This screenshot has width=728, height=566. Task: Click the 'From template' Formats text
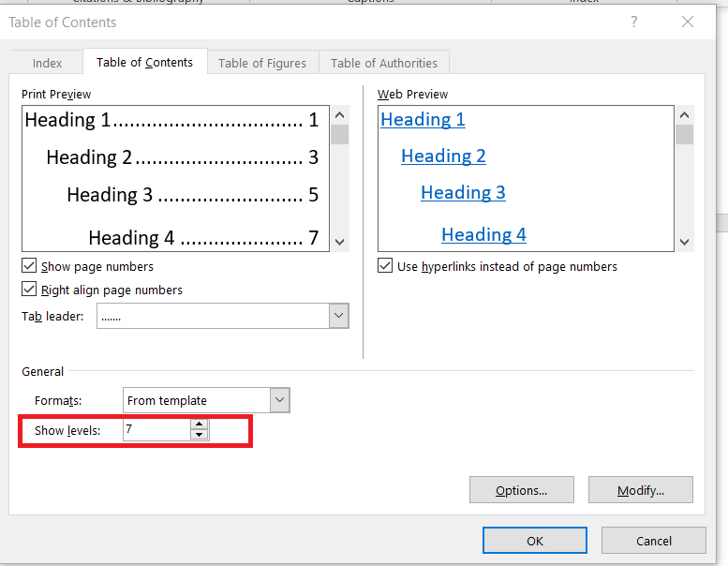167,400
